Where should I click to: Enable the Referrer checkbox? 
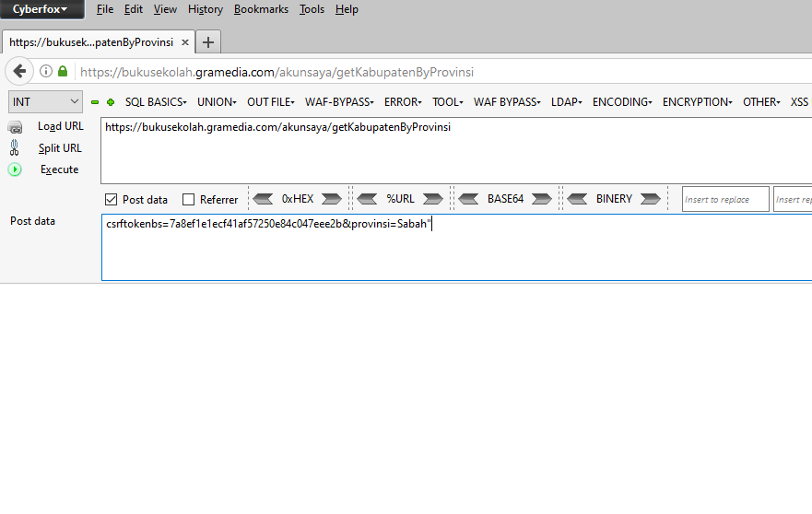tap(189, 199)
